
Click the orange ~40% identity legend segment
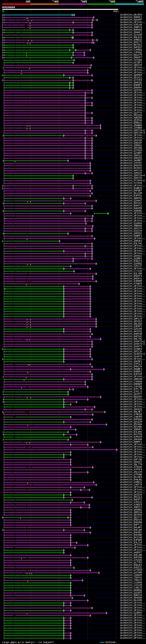pos(45,4)
